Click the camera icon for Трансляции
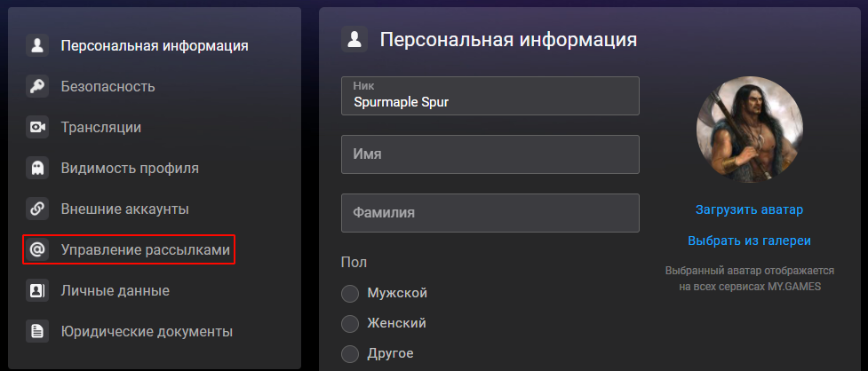The image size is (868, 371). [37, 127]
